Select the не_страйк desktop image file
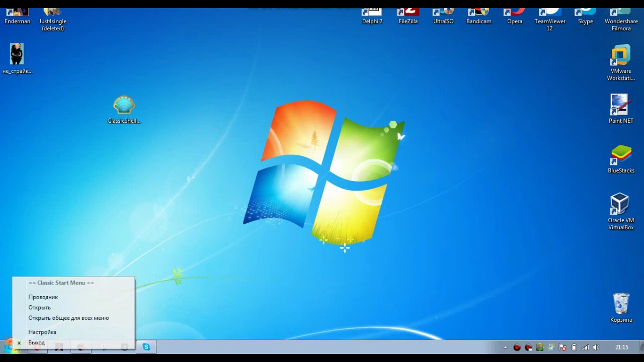 click(x=17, y=59)
